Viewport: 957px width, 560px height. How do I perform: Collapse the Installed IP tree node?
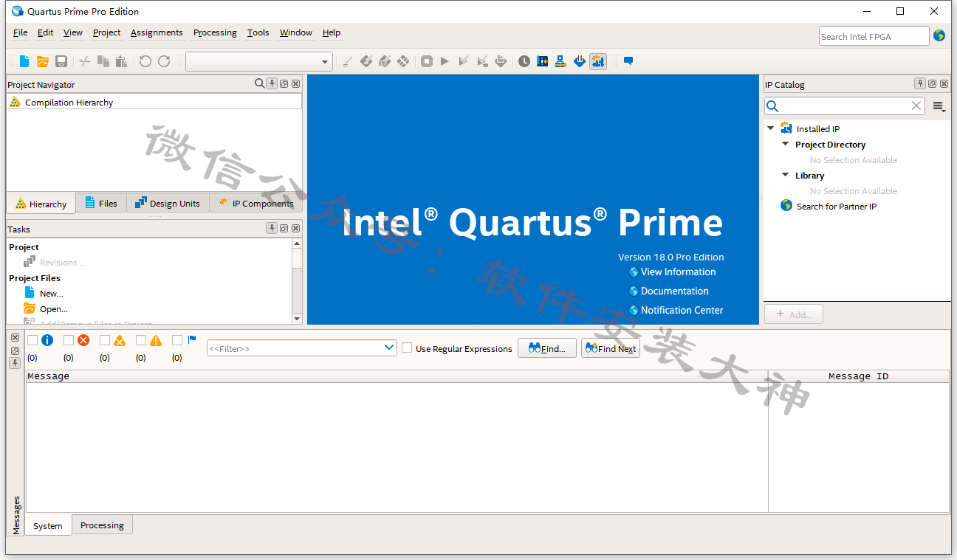771,128
